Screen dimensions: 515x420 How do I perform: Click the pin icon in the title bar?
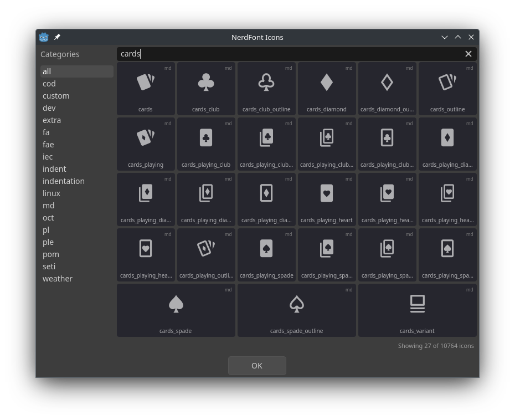click(x=57, y=37)
